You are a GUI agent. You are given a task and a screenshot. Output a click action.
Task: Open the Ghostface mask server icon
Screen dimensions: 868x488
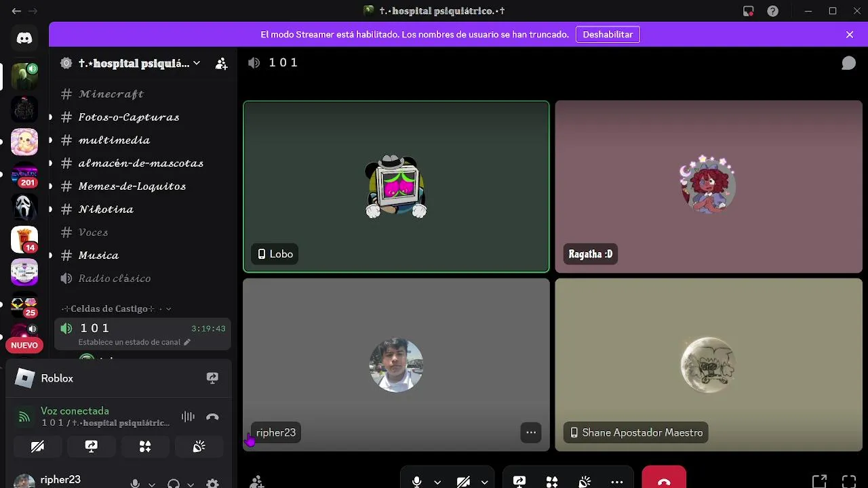24,207
